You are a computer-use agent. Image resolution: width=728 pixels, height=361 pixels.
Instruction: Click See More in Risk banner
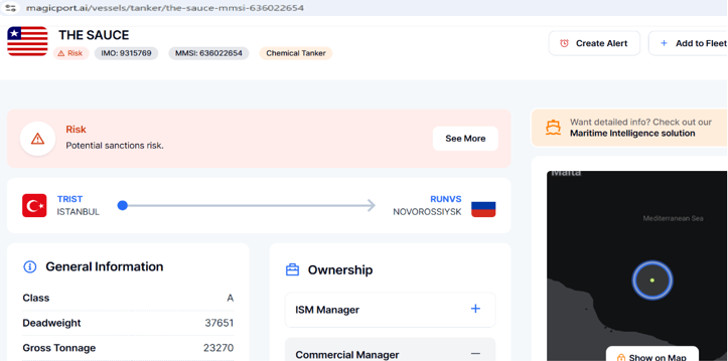[x=465, y=138]
